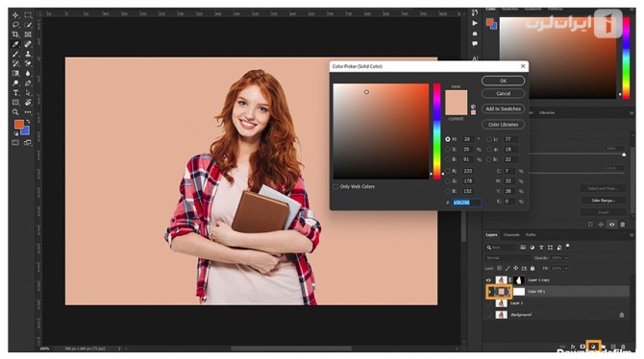Image resolution: width=644 pixels, height=359 pixels.
Task: Select the Lasso tool
Action: click(15, 25)
